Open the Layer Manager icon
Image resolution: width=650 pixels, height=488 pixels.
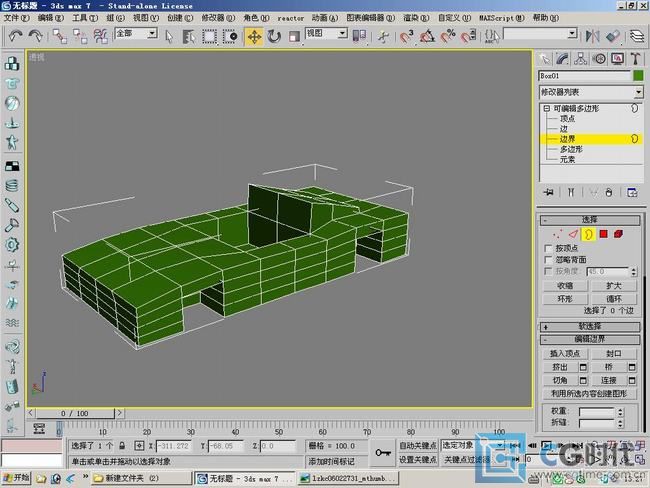(x=637, y=36)
